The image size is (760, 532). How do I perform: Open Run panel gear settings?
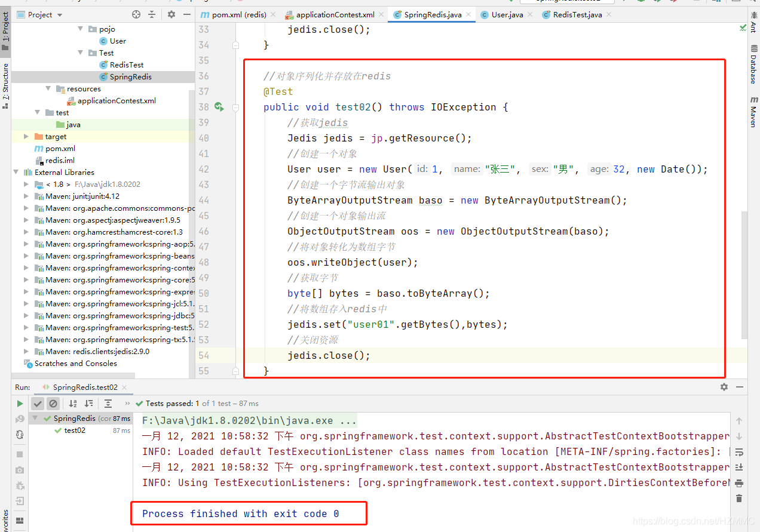[x=724, y=387]
